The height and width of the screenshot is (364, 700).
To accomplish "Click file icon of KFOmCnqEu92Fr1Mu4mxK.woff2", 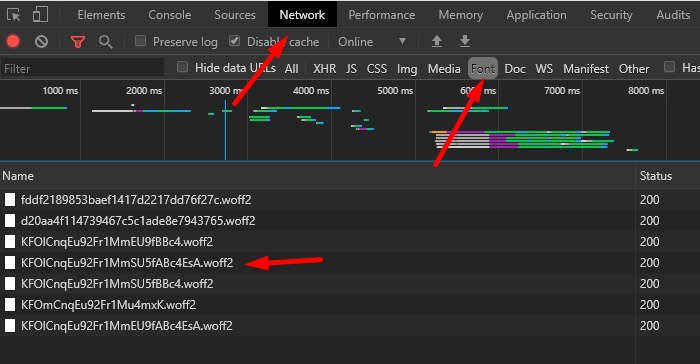I will (10, 305).
